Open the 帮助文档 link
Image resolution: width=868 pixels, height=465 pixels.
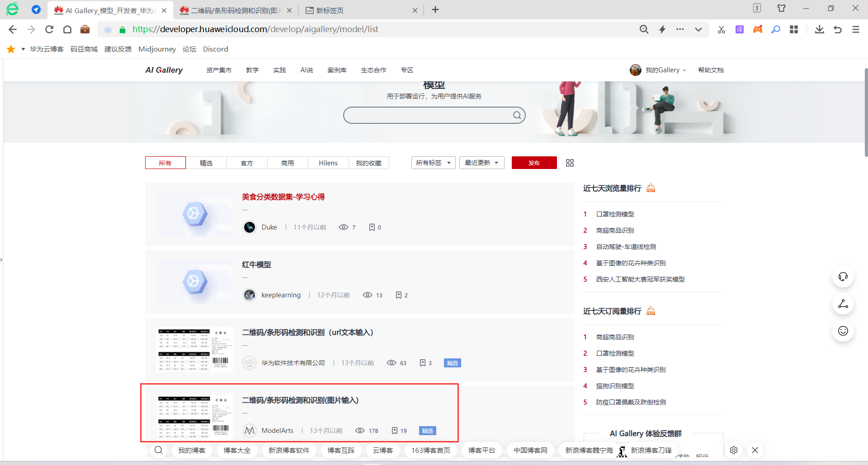[x=711, y=70]
